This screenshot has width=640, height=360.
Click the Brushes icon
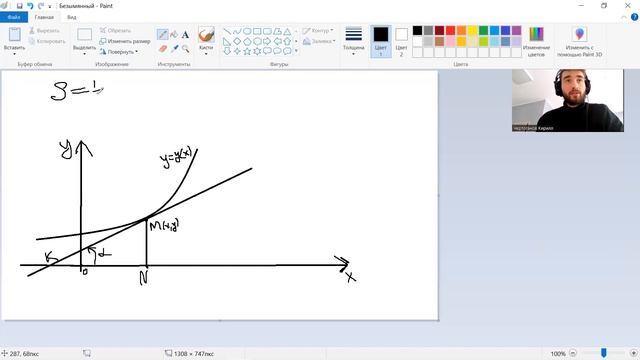[x=206, y=35]
